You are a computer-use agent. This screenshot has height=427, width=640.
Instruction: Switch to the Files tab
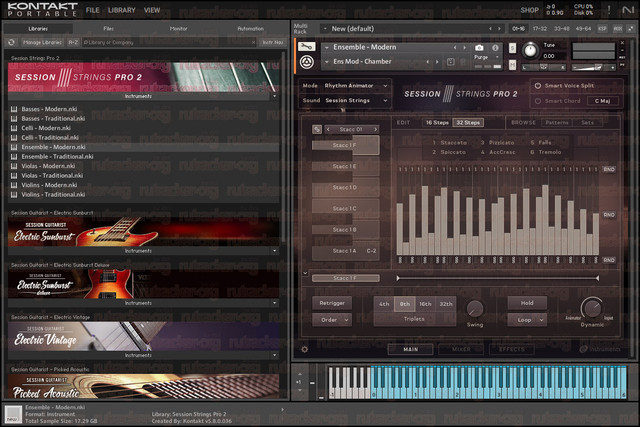pyautogui.click(x=109, y=29)
